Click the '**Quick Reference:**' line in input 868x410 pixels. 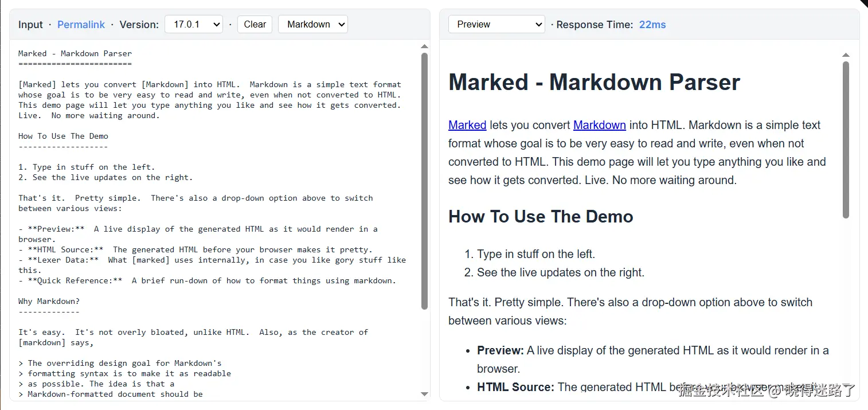207,280
